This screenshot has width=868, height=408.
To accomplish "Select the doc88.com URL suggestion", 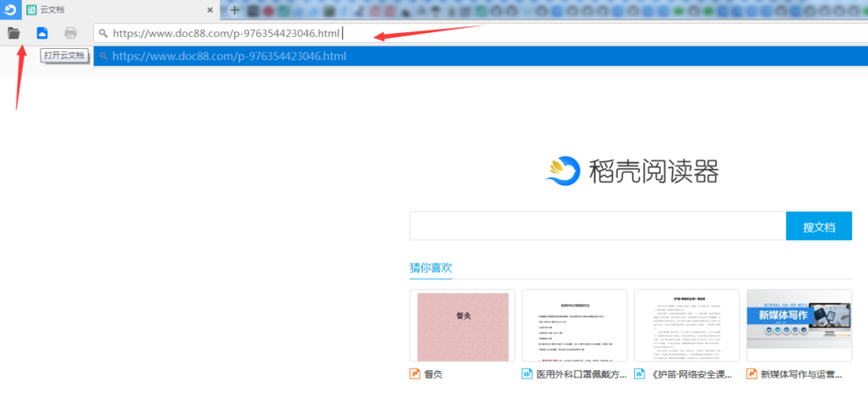I will 481,56.
